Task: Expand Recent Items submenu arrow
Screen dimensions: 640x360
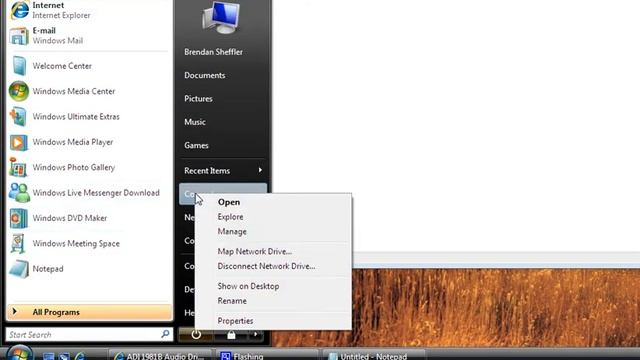Action: point(260,170)
